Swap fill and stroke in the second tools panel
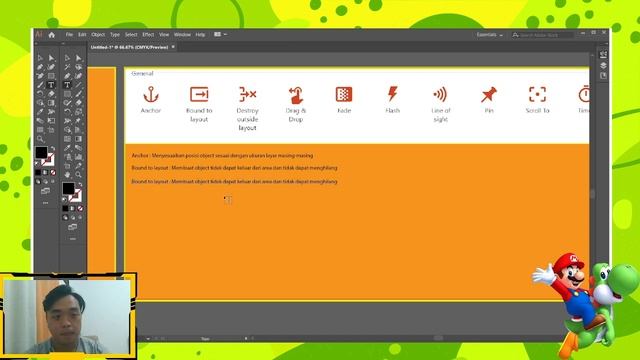This screenshot has width=640, height=360. tap(80, 184)
